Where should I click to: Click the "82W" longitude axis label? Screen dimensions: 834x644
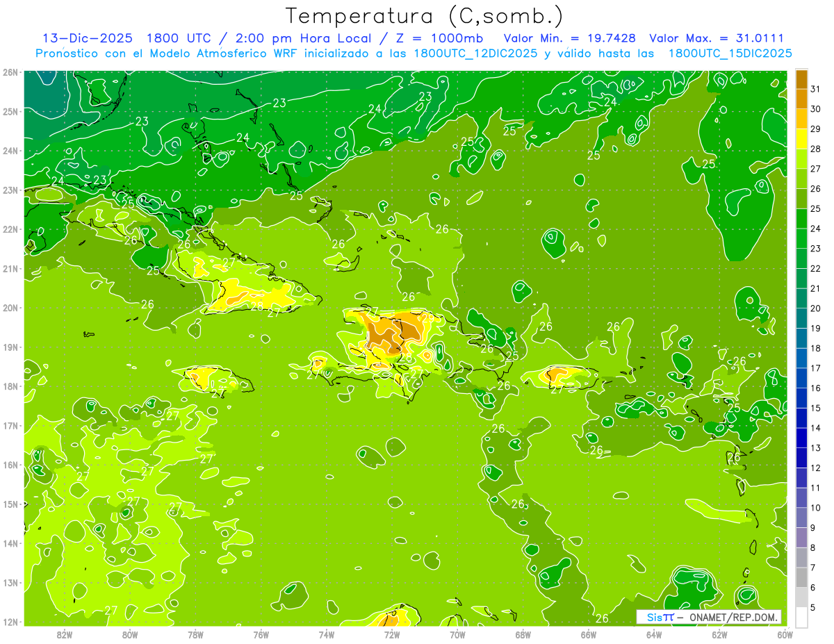click(x=65, y=634)
